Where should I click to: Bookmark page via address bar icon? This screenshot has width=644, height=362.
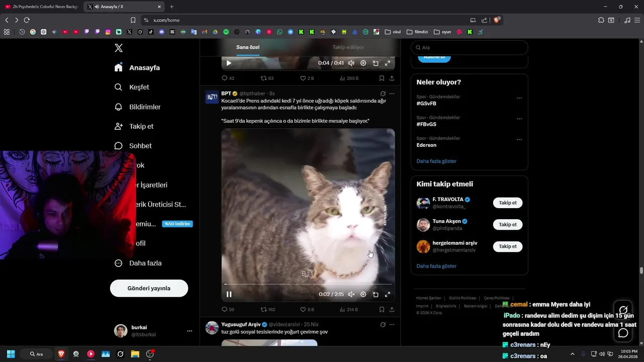tap(133, 20)
